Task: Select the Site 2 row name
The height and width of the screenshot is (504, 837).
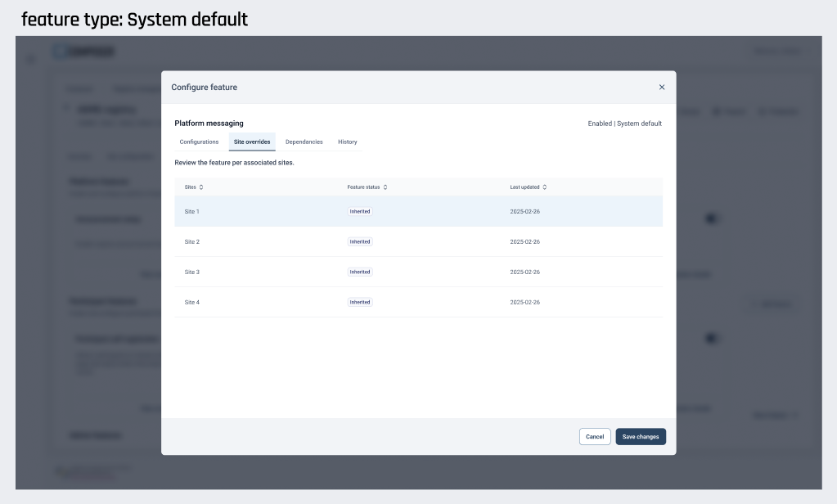Action: 191,242
